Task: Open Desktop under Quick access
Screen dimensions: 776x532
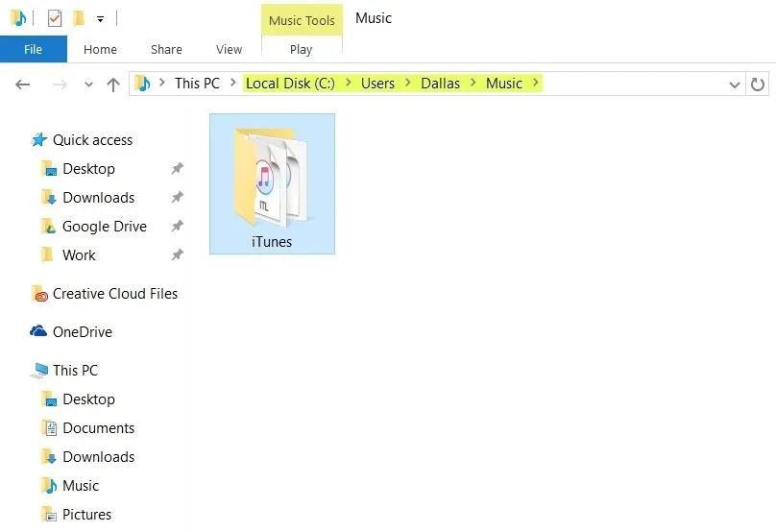Action: click(x=88, y=169)
